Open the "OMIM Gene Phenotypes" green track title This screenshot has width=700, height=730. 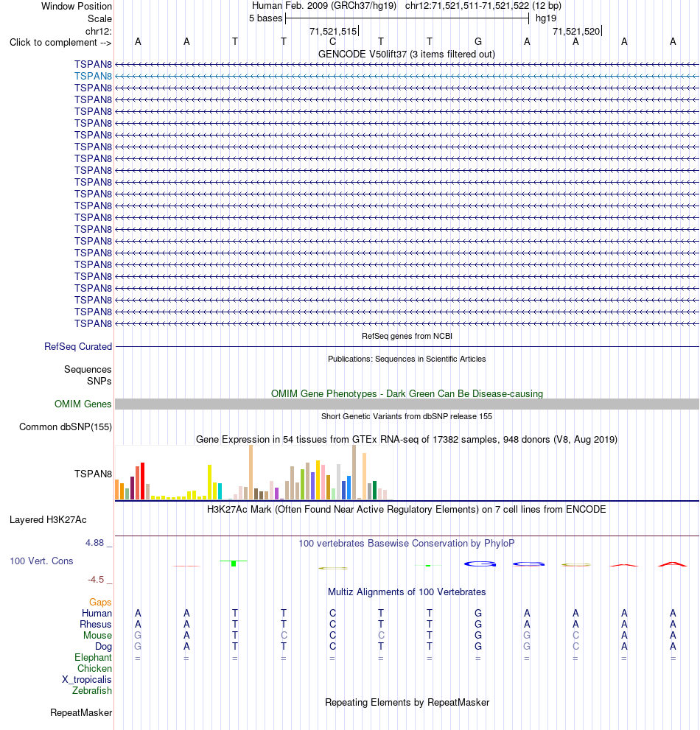pos(407,393)
